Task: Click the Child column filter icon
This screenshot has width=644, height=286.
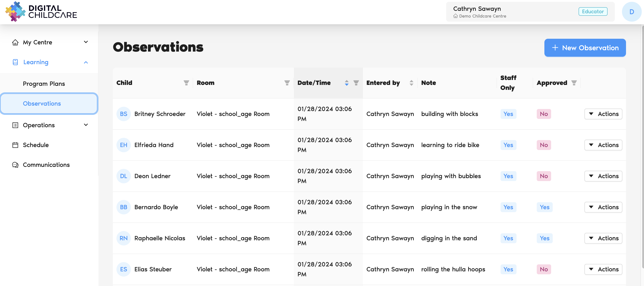Action: pyautogui.click(x=186, y=83)
